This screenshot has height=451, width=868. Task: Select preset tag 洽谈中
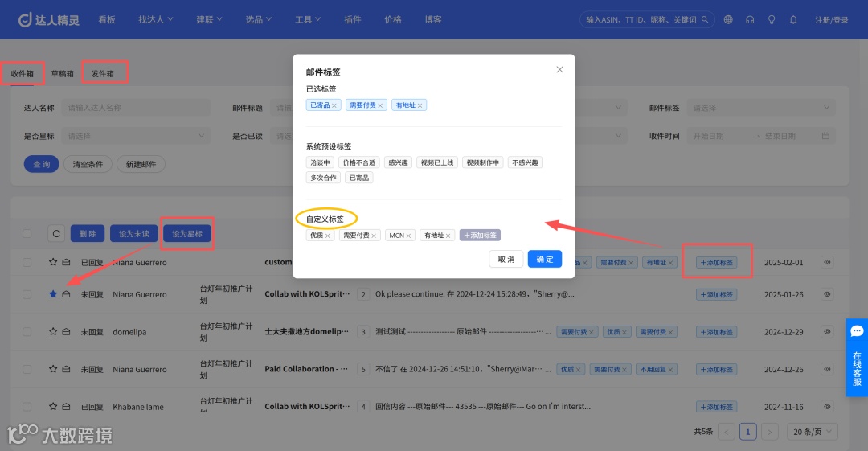(x=320, y=162)
